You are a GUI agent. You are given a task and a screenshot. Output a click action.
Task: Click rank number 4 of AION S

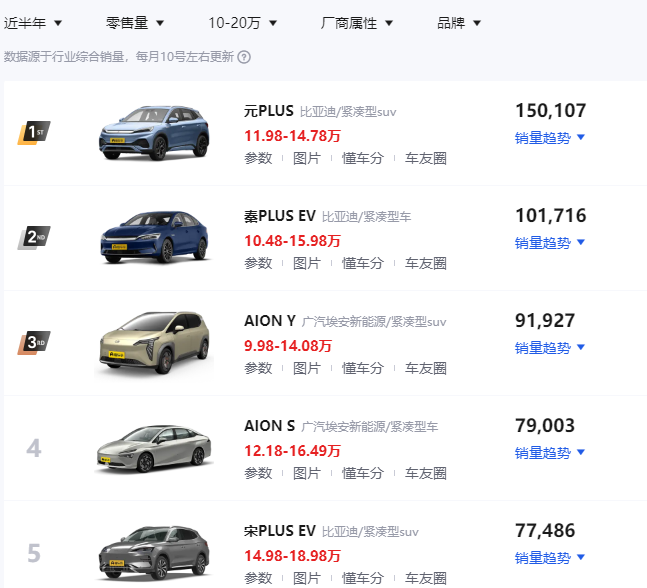(x=34, y=448)
